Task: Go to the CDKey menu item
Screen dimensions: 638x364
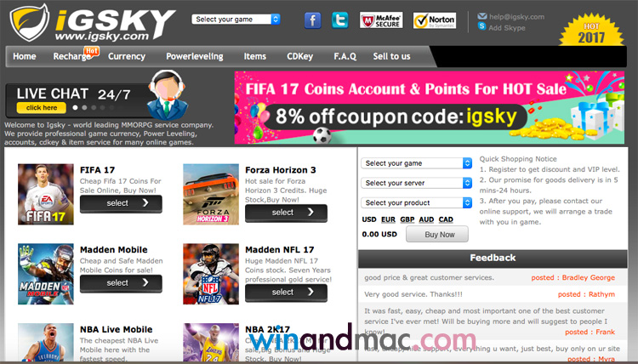Action: tap(300, 56)
